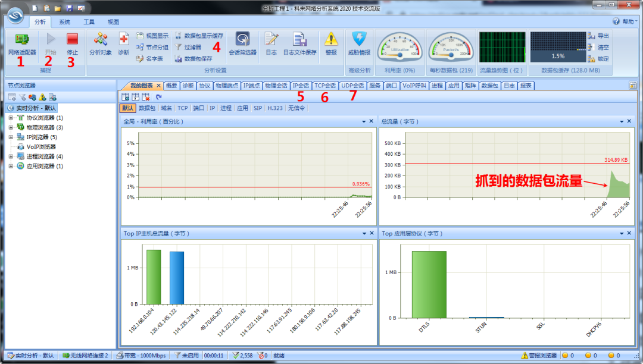
Task: Click the 过滤器 filter option
Action: (x=188, y=47)
